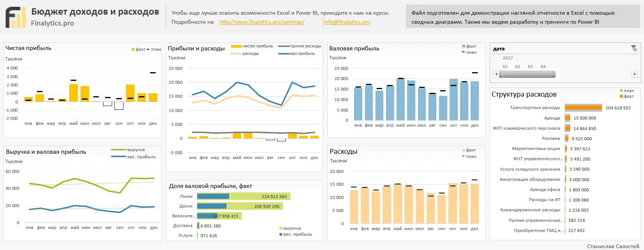
Task: Click the 2017 year label on timeline
Action: [x=507, y=58]
